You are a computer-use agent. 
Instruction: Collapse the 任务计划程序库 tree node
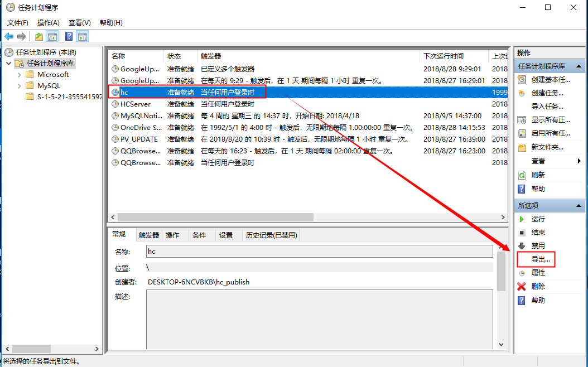(x=9, y=64)
